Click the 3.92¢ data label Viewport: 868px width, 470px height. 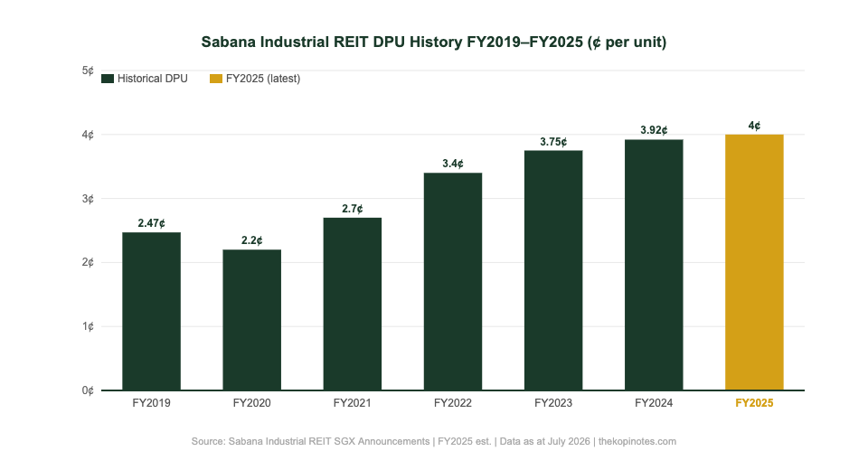click(x=654, y=130)
